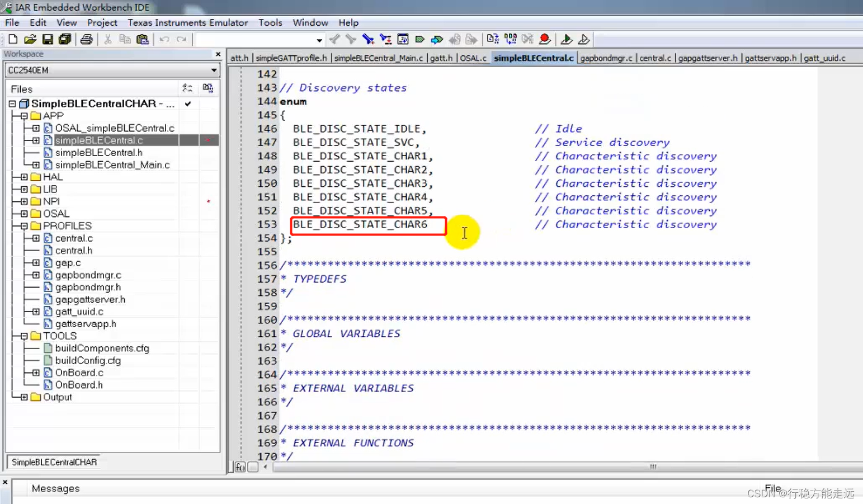Click Debug without Downloading icon
863x504 pixels.
pyautogui.click(x=583, y=39)
